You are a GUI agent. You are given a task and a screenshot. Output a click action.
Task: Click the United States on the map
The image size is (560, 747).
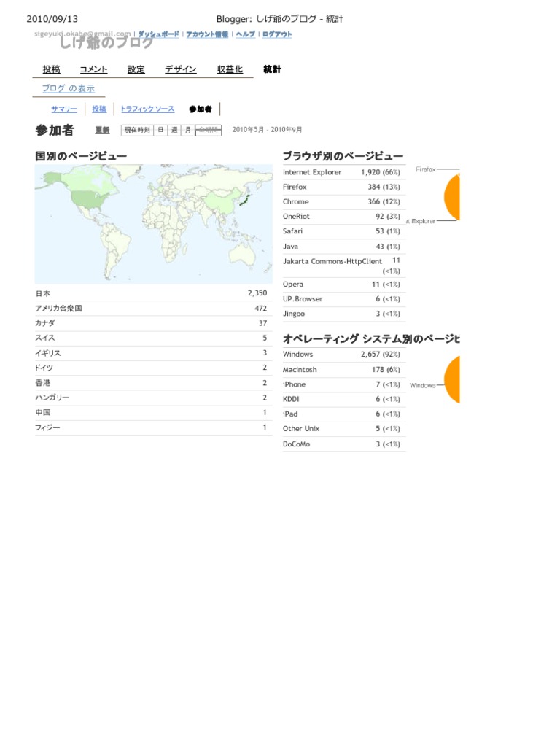pos(89,200)
